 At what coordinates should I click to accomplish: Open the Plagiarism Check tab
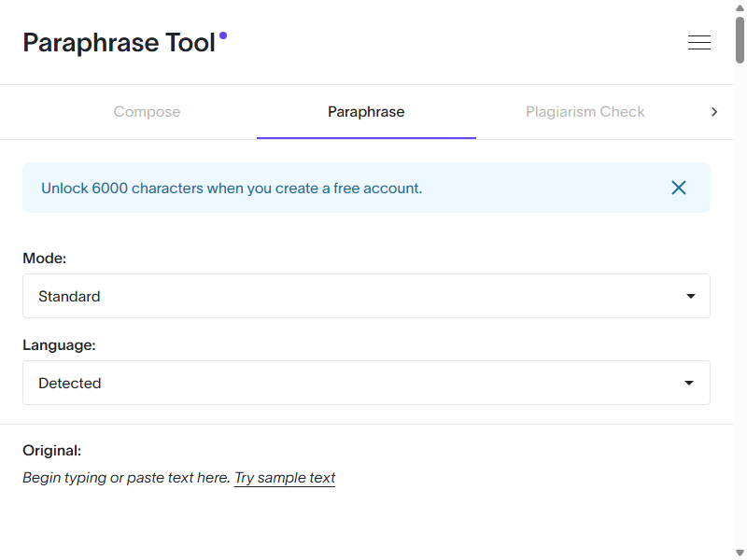coord(585,112)
